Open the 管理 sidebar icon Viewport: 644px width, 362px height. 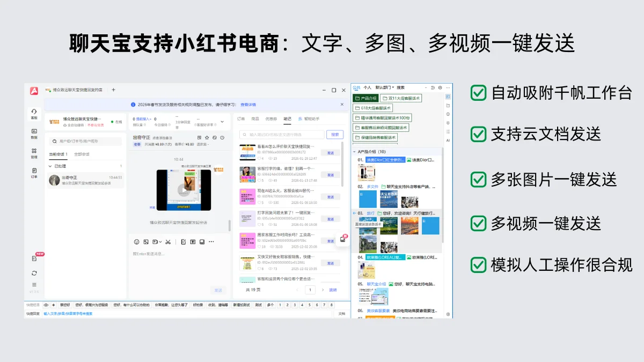pyautogui.click(x=34, y=153)
